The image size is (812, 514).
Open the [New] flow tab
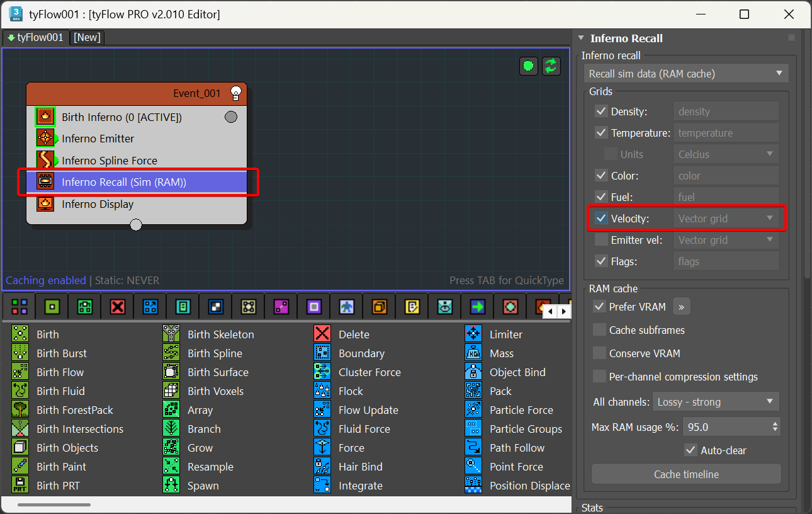[x=87, y=37]
